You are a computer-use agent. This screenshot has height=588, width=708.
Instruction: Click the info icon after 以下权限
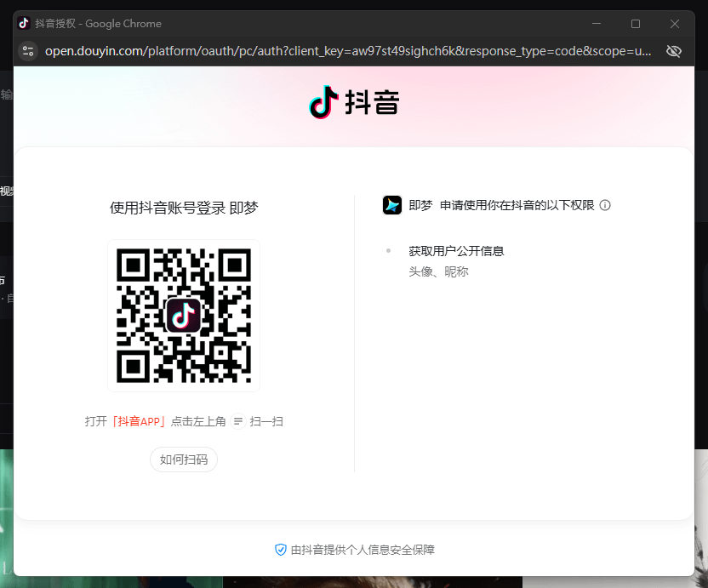(x=605, y=205)
